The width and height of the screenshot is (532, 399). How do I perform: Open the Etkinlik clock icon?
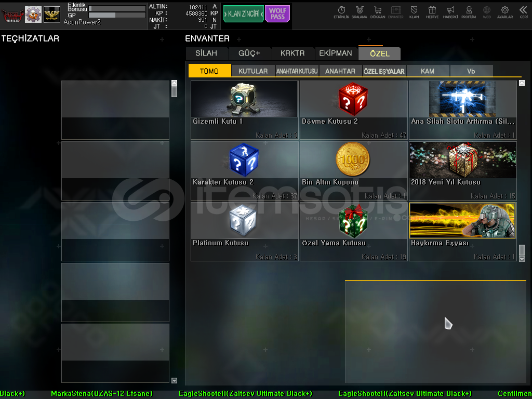pos(341,12)
